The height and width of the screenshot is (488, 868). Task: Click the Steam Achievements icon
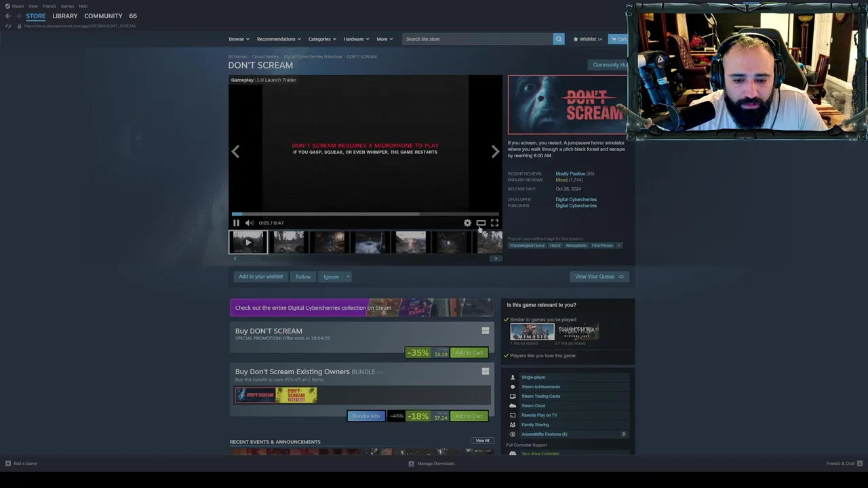(513, 386)
